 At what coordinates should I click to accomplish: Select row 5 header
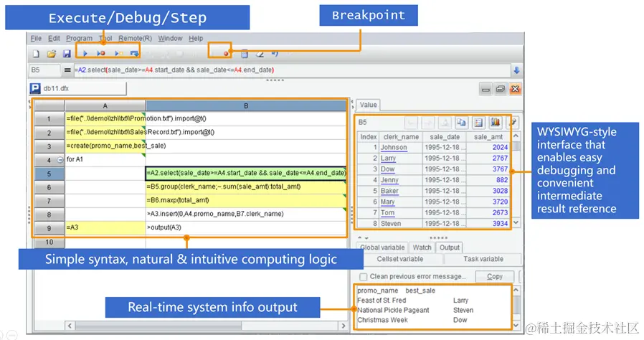pyautogui.click(x=49, y=174)
